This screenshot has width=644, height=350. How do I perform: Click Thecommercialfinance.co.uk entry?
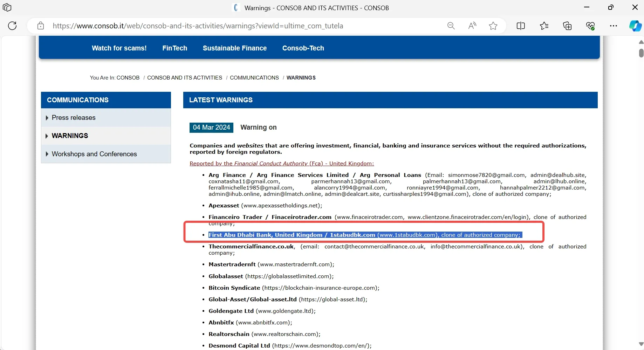(x=397, y=250)
